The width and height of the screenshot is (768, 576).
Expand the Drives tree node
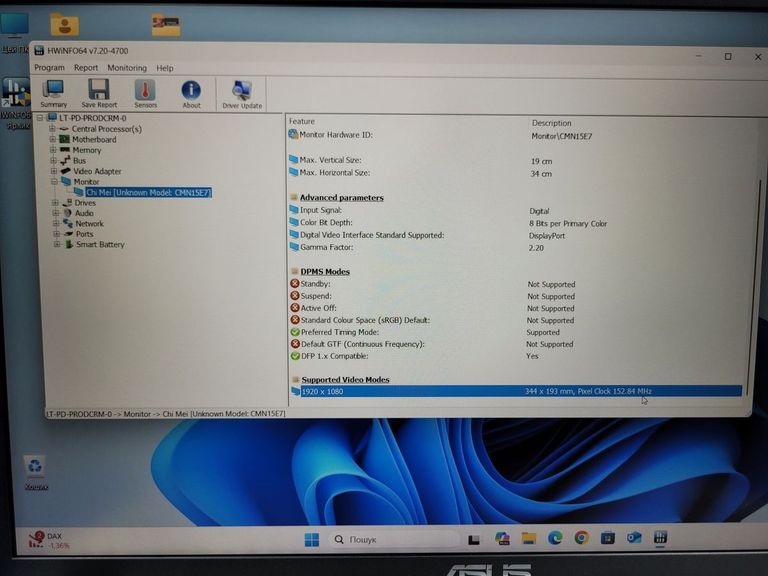pyautogui.click(x=55, y=202)
